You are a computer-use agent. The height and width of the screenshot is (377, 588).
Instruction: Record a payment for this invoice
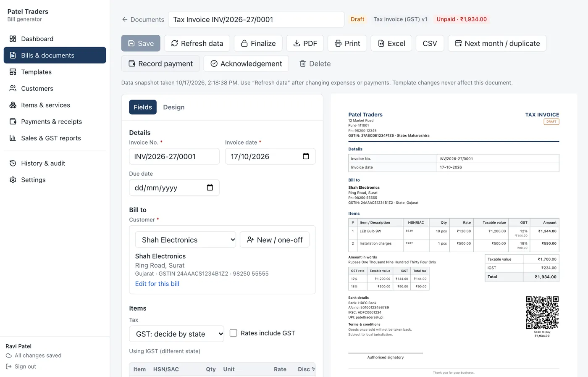160,63
